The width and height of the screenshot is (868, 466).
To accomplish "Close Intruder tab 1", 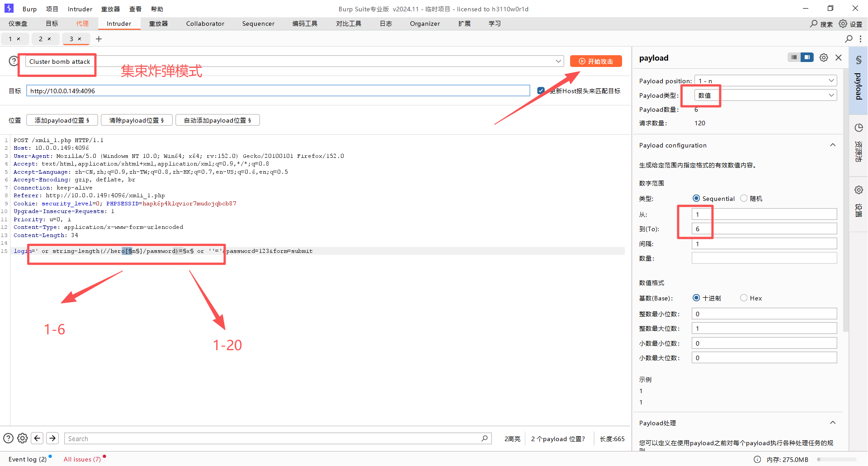I will point(19,39).
